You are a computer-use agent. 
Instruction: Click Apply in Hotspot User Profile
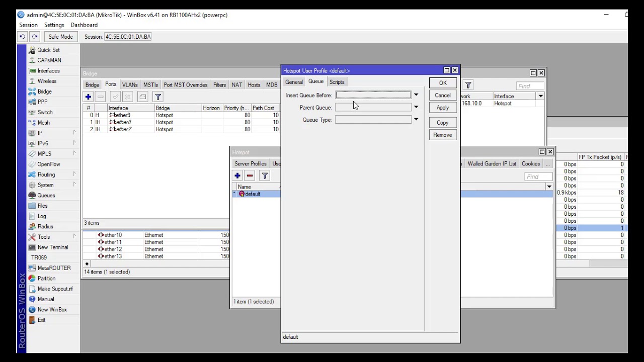coord(443,108)
